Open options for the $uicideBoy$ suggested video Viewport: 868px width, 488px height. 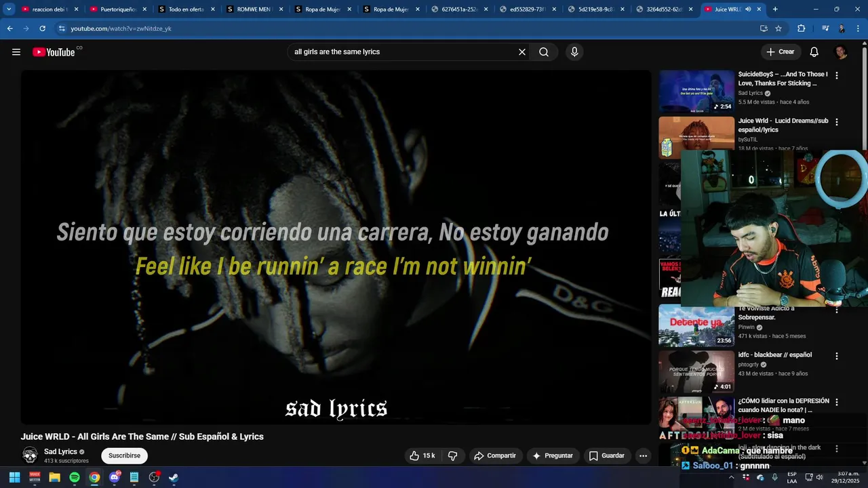point(837,76)
